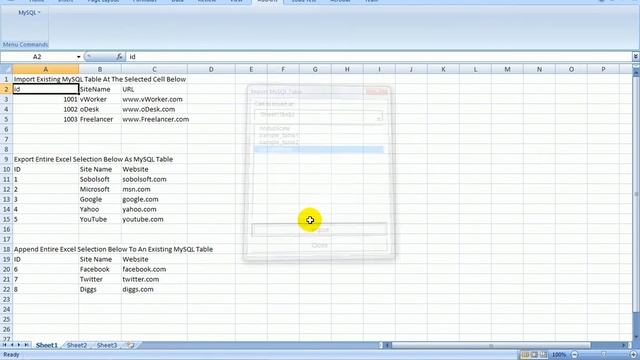The height and width of the screenshot is (360, 640).
Task: Click cell 'Sobolsoft'
Action: 100,179
